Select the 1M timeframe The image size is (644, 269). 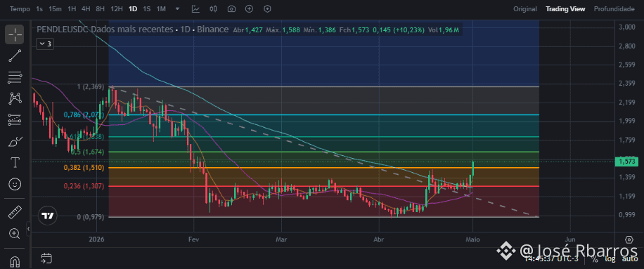click(161, 8)
